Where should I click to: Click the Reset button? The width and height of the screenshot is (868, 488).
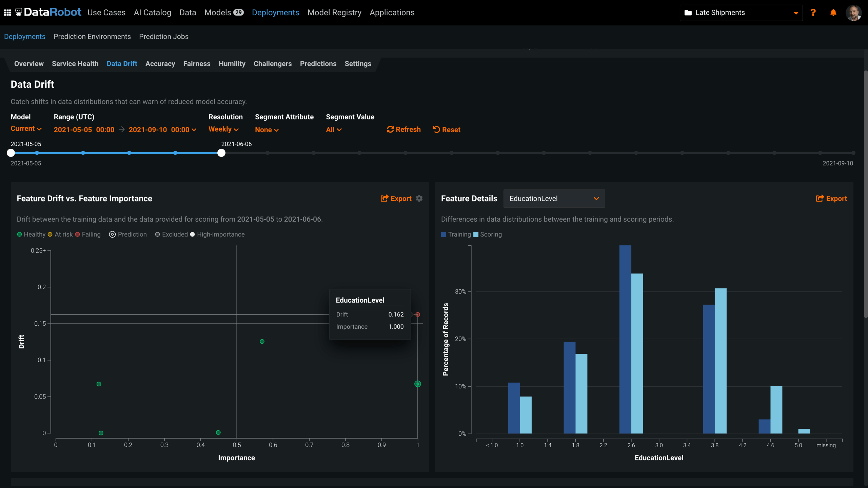pyautogui.click(x=447, y=129)
